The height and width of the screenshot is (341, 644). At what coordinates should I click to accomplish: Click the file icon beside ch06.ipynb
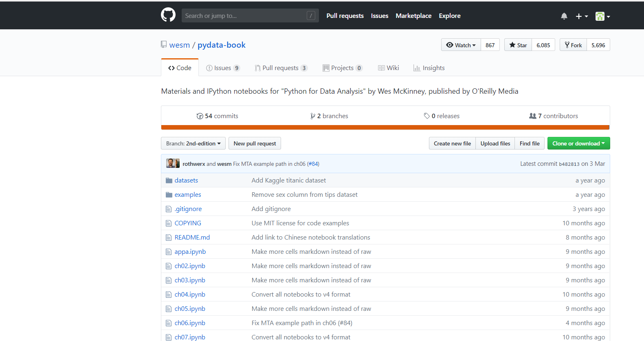(x=169, y=323)
